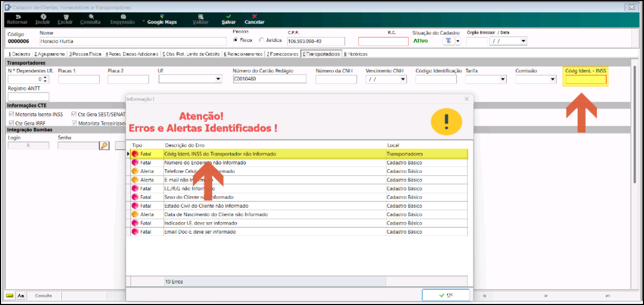Click the R.G. input field
The height and width of the screenshot is (305, 644).
(383, 41)
